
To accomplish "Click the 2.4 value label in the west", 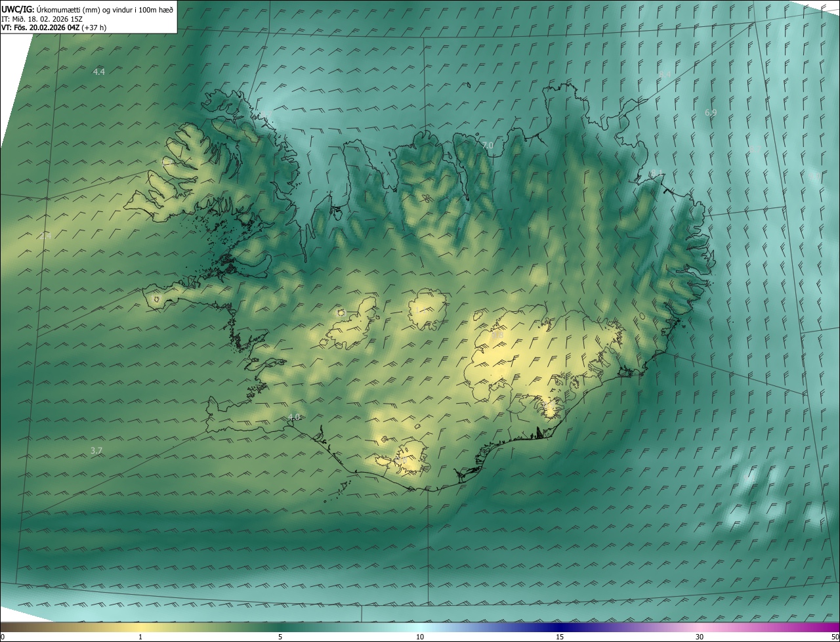I will (45, 236).
